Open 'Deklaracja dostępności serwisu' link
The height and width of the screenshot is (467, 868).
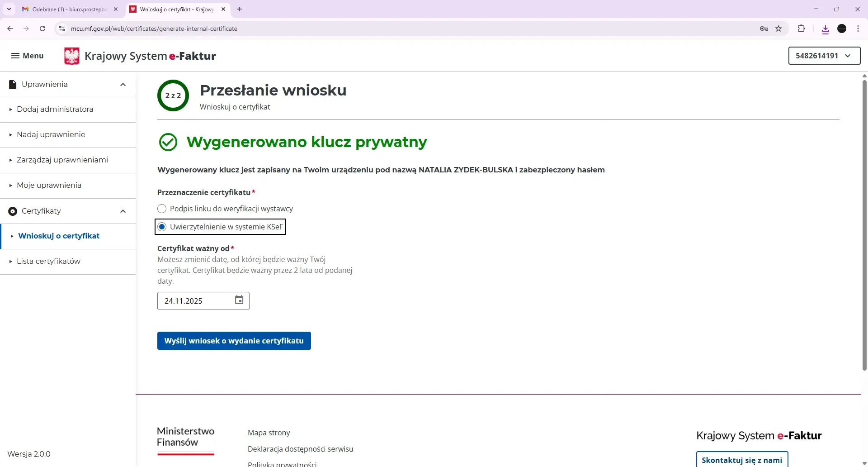tap(300, 448)
